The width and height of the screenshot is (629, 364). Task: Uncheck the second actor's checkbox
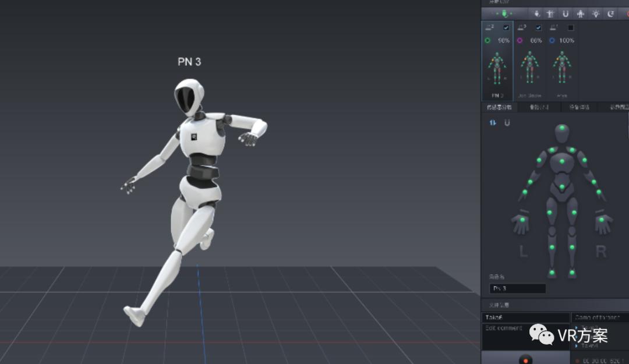tap(538, 27)
